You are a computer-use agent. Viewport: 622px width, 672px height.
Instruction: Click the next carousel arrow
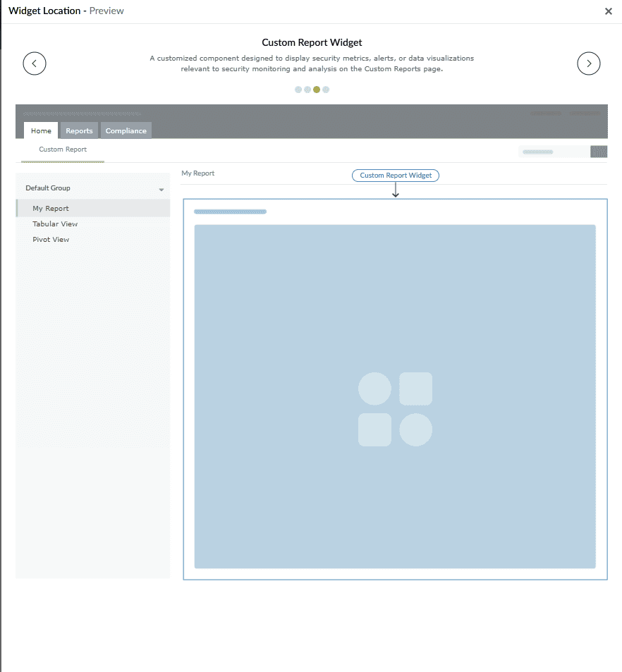click(589, 63)
